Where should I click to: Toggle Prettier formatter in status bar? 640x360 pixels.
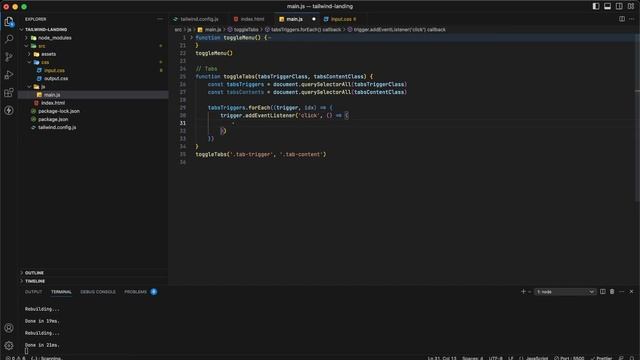(602, 358)
